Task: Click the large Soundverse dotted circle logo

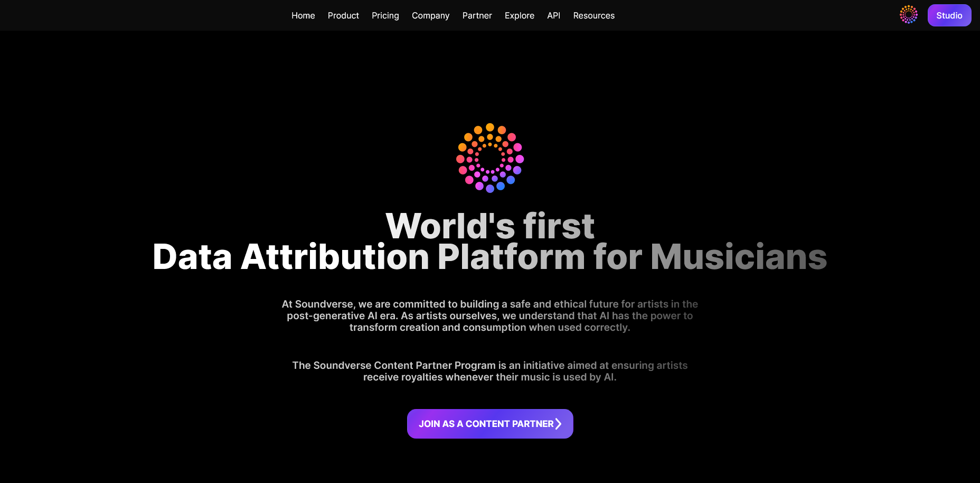Action: coord(490,158)
